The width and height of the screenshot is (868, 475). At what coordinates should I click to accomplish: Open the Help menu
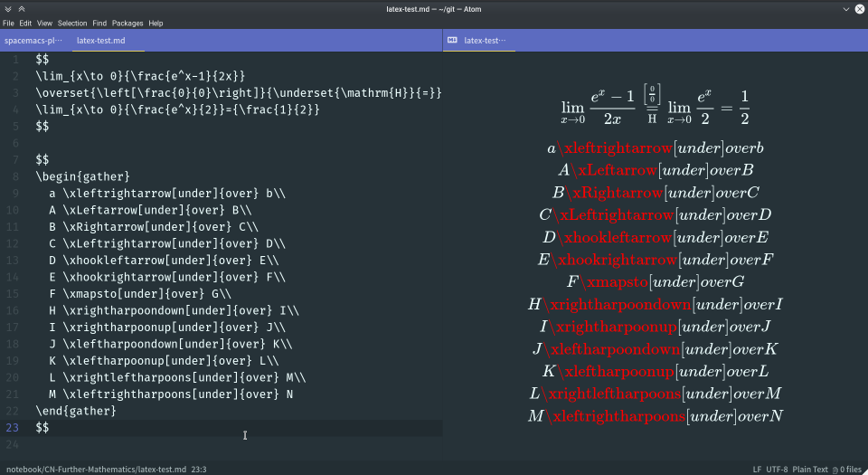coord(156,23)
